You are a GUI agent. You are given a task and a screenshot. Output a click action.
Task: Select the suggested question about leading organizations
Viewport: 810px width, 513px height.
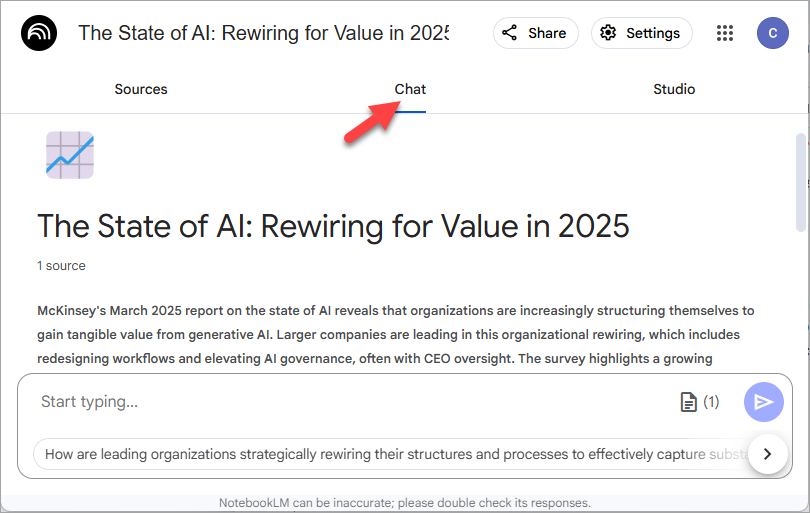pyautogui.click(x=393, y=454)
